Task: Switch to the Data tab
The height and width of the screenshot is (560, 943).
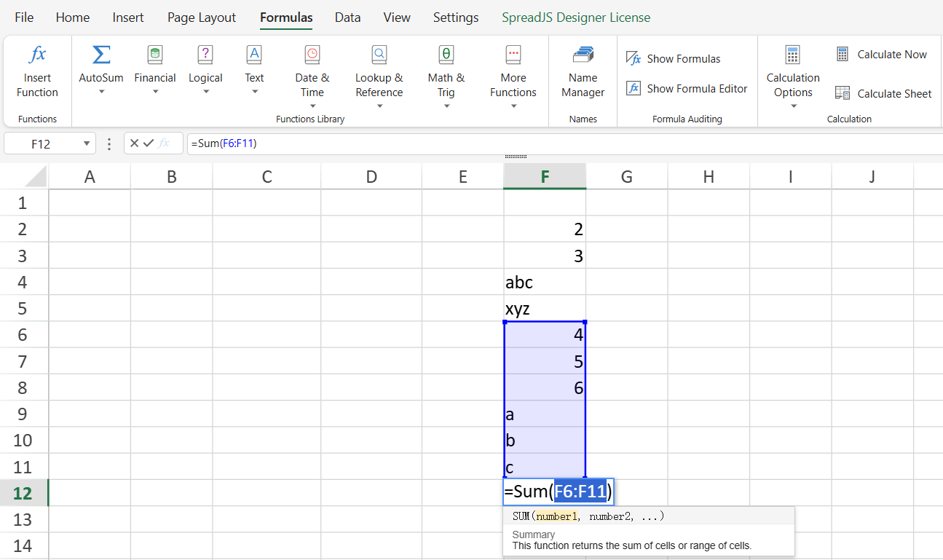Action: coord(347,17)
